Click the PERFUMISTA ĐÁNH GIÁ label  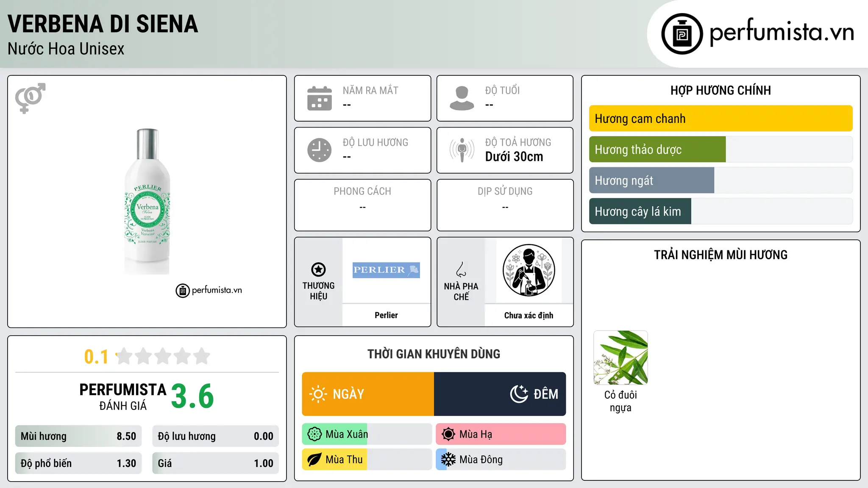(123, 396)
